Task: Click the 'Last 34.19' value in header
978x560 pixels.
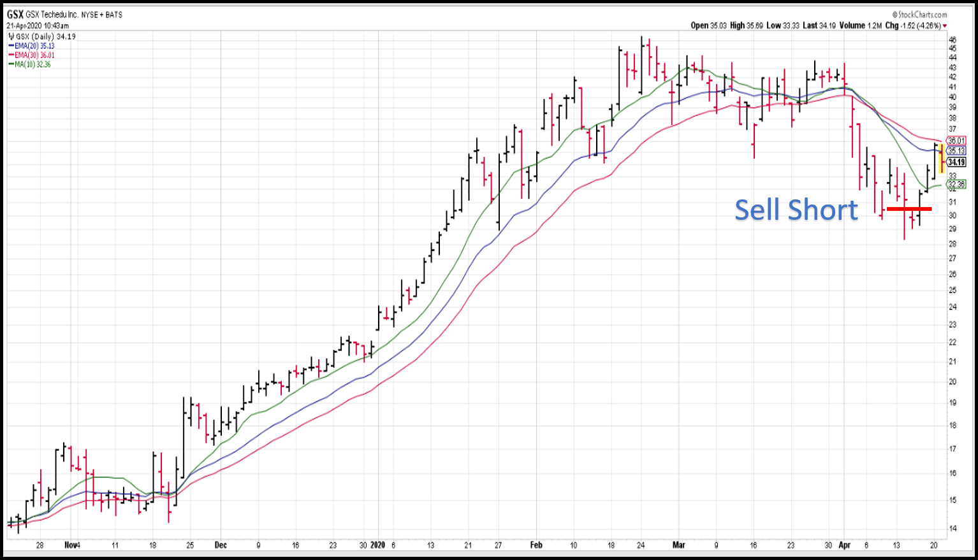Action: click(819, 25)
